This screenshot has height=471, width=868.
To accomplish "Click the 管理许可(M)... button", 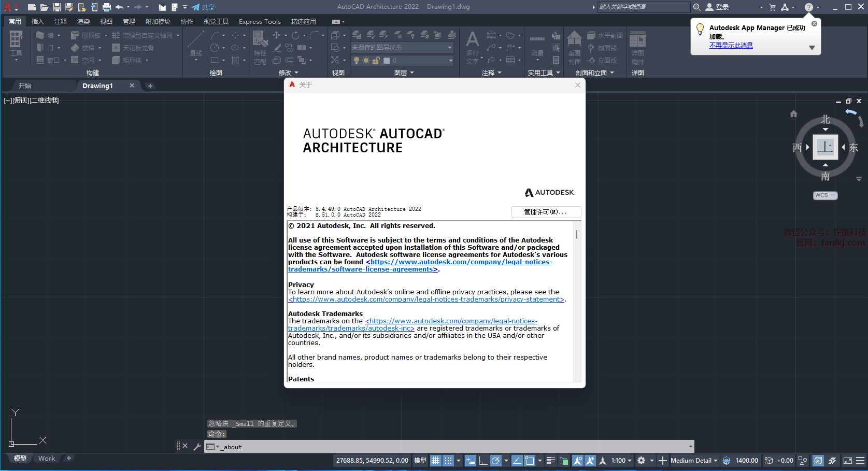I will coord(546,212).
